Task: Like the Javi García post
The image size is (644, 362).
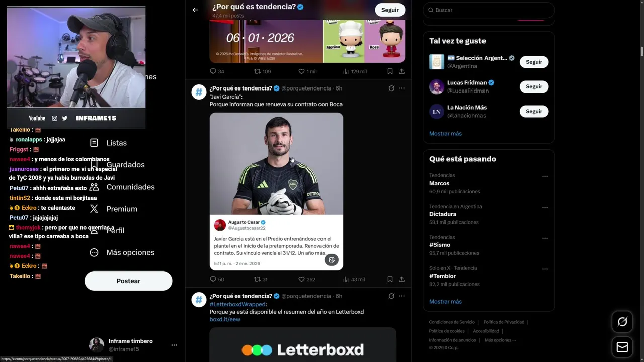Action: pyautogui.click(x=307, y=279)
